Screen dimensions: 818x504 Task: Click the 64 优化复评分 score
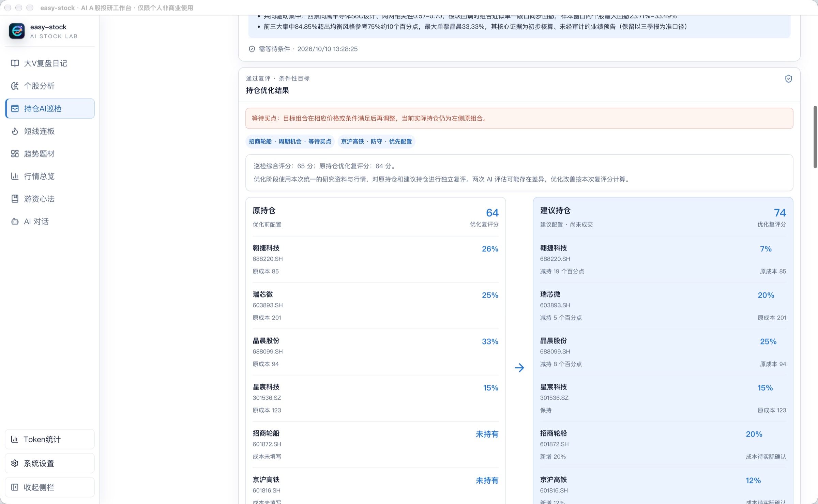tap(492, 213)
